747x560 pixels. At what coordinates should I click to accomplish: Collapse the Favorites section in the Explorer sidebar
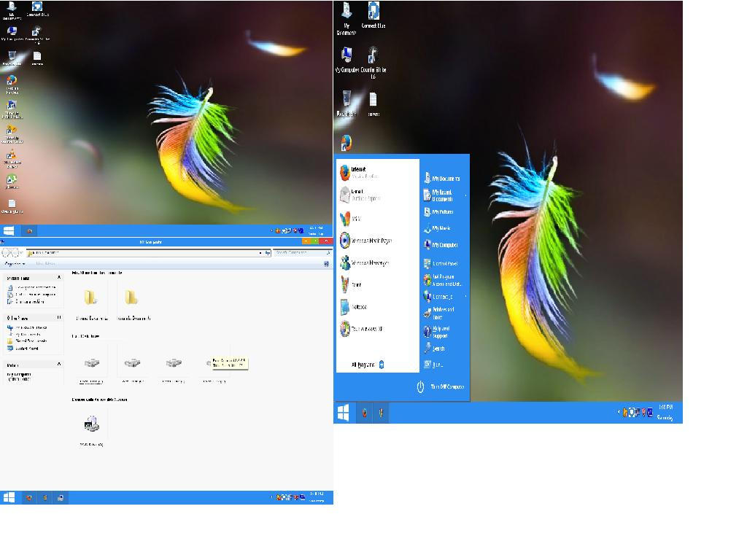(x=59, y=278)
